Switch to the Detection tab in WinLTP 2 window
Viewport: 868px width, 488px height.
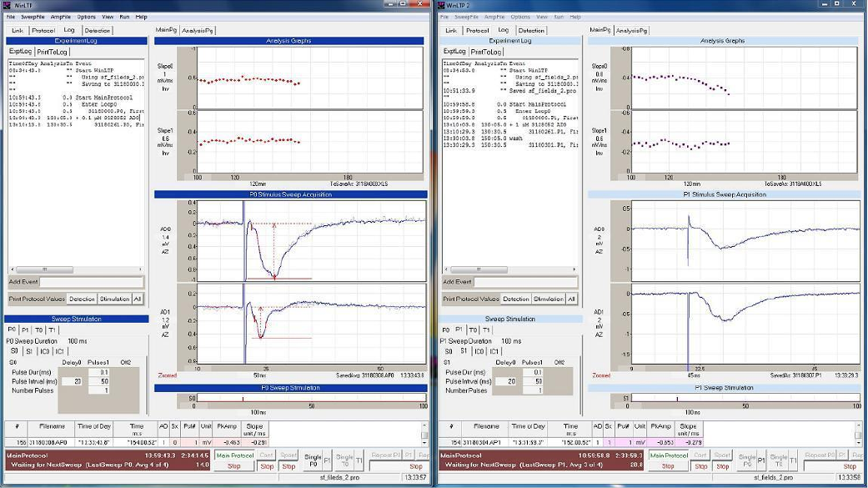click(x=531, y=30)
